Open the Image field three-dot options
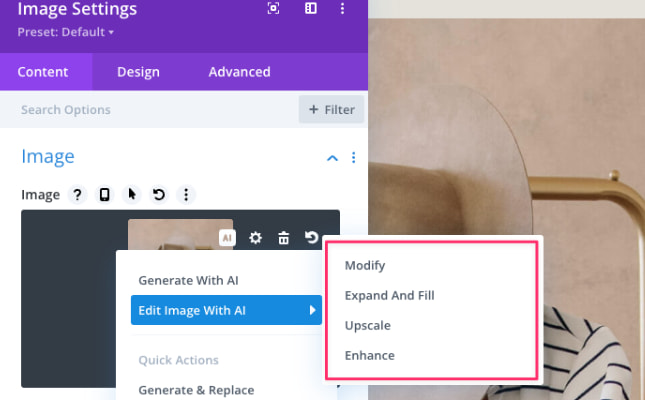645x400 pixels. click(185, 195)
